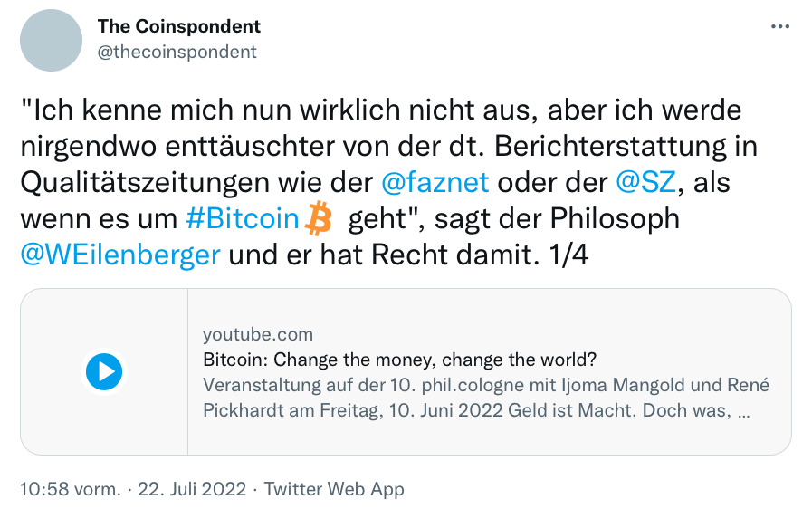The height and width of the screenshot is (509, 812).
Task: Open the #Bitcoin hashtag
Action: [x=243, y=218]
